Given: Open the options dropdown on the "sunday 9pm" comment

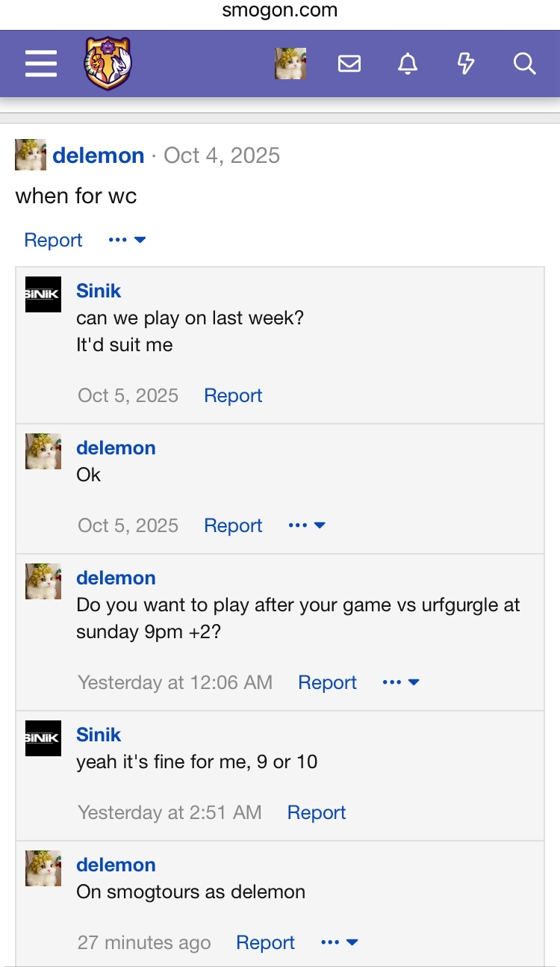Looking at the screenshot, I should pos(401,682).
